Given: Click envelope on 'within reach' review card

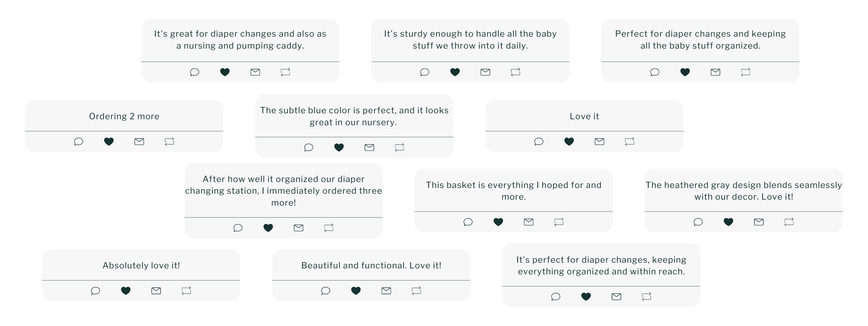Looking at the screenshot, I should 616,297.
